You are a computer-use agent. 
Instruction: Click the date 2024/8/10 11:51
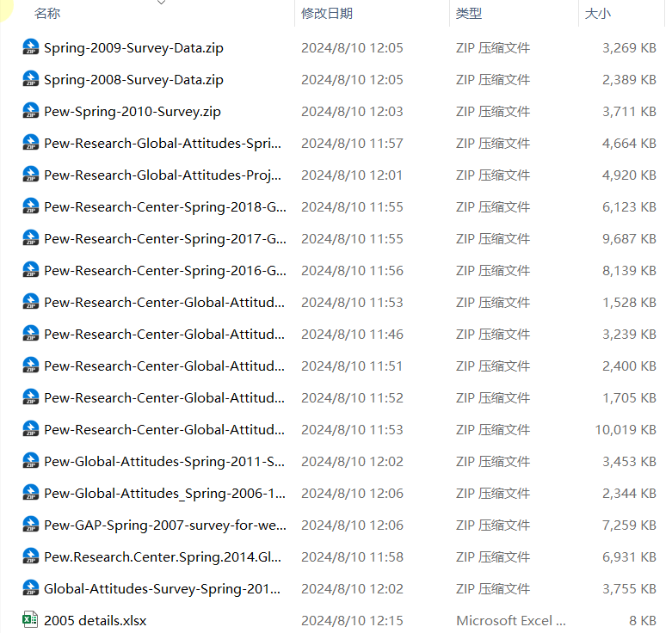(352, 366)
